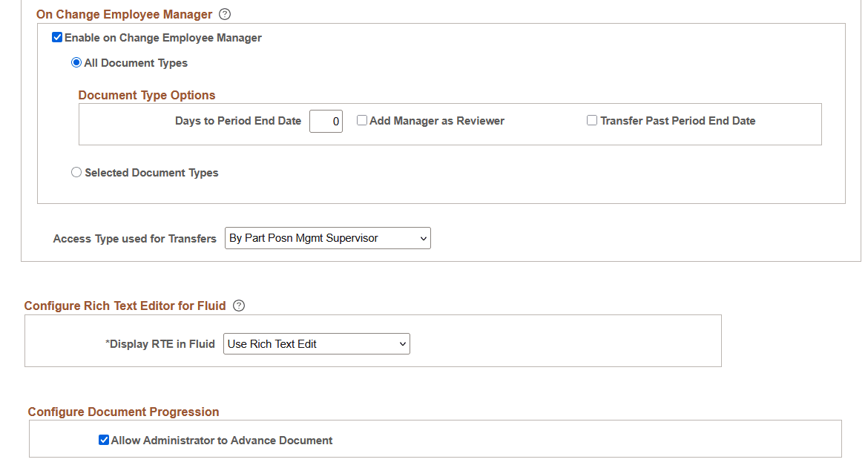Disable Enable on Change Employee Manager
This screenshot has width=868, height=465.
click(56, 37)
